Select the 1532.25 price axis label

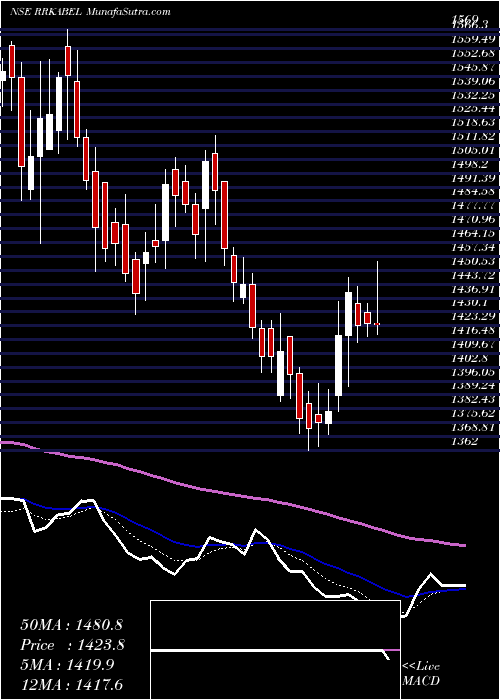(474, 95)
